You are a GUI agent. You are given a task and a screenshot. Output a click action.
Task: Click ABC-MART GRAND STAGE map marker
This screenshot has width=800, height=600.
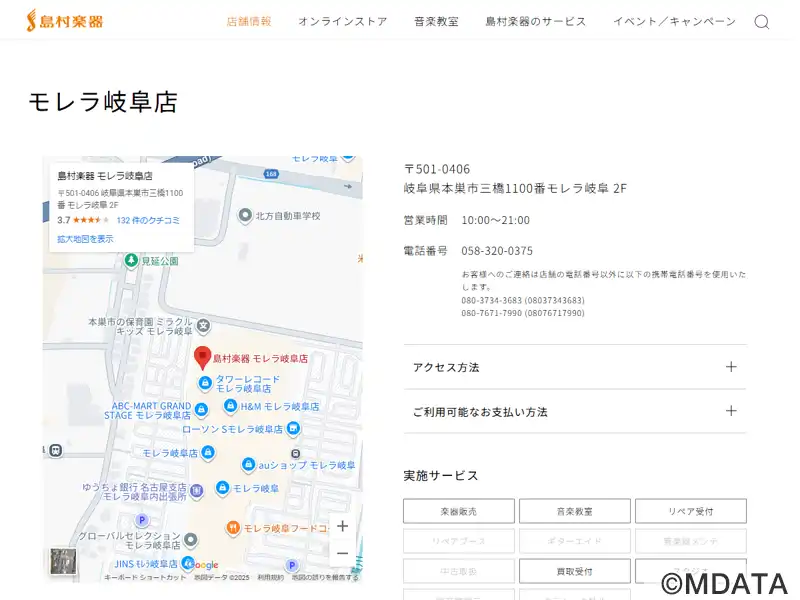[202, 409]
